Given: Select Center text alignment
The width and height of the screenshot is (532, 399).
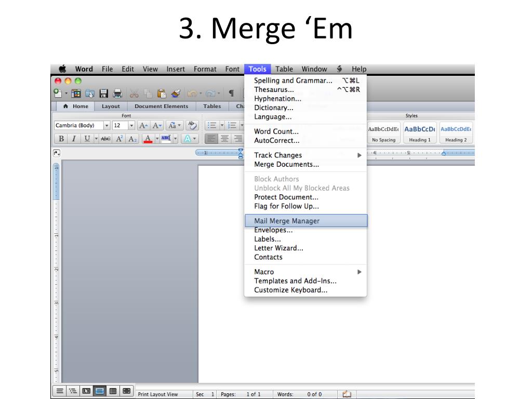Looking at the screenshot, I should 224,138.
